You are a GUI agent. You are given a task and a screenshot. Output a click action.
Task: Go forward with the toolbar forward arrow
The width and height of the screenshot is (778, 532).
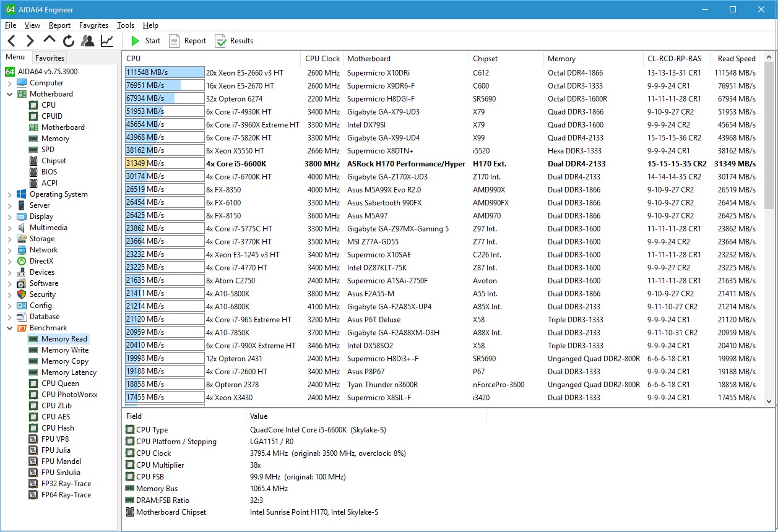click(30, 41)
